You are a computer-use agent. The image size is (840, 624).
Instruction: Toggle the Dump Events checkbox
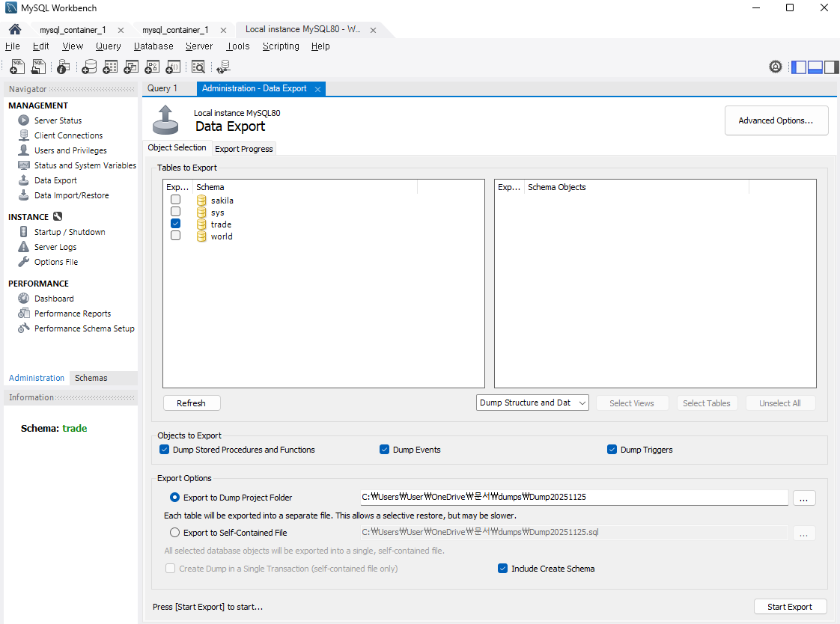[x=384, y=450]
